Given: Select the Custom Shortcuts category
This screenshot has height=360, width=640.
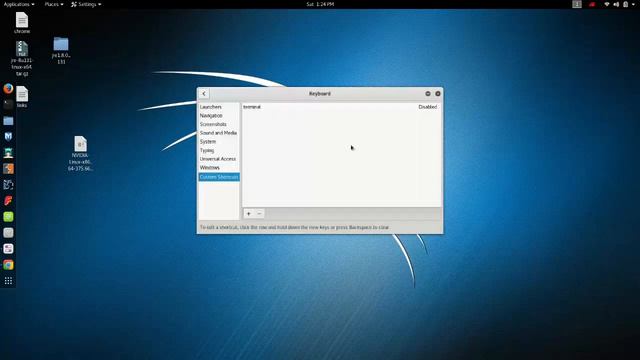Looking at the screenshot, I should (219, 177).
